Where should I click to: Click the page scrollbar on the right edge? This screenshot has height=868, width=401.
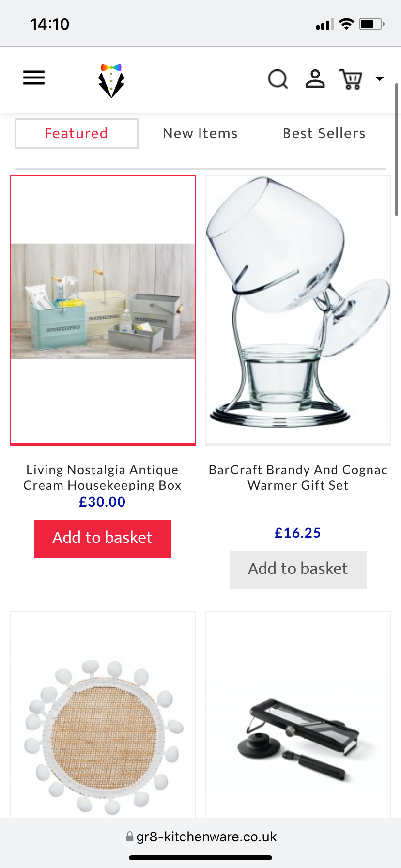[397, 150]
